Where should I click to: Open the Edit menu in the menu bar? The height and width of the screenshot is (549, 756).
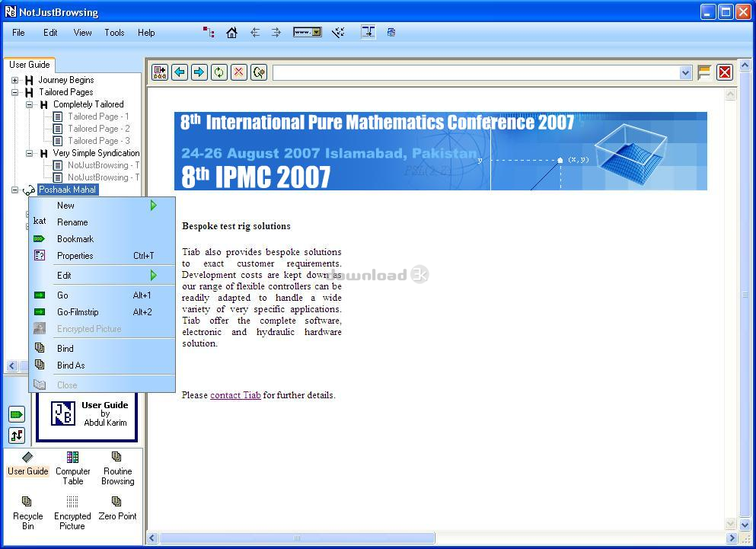coord(50,32)
